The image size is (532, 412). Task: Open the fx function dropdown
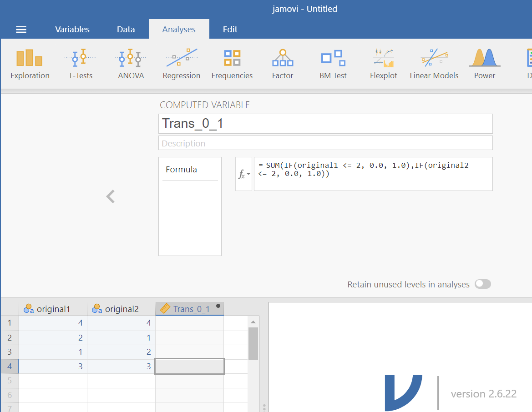[243, 174]
